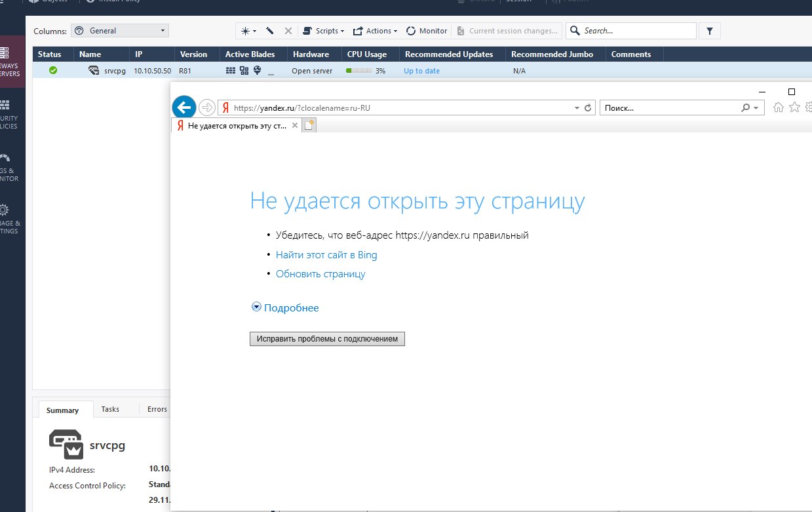812x512 pixels.
Task: Click the Monitor button
Action: 427,31
